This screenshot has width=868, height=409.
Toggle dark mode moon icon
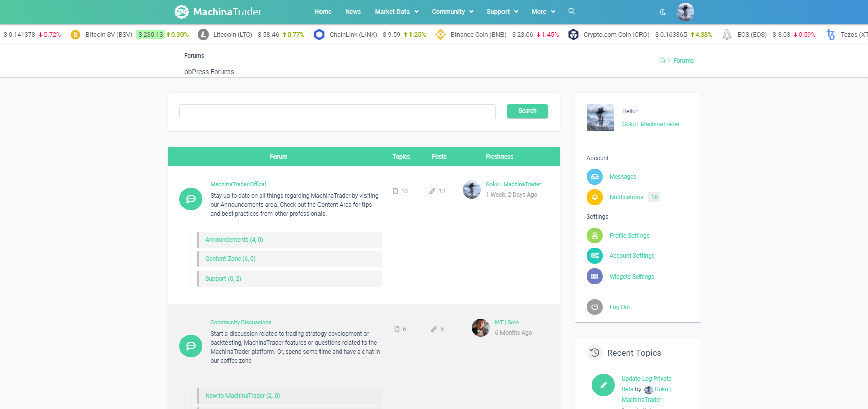click(663, 12)
